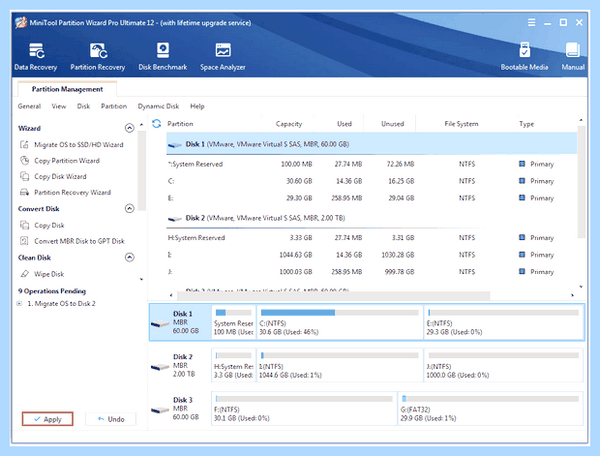Create Bootable Media
Viewport: 600px width, 456px height.
tap(524, 57)
